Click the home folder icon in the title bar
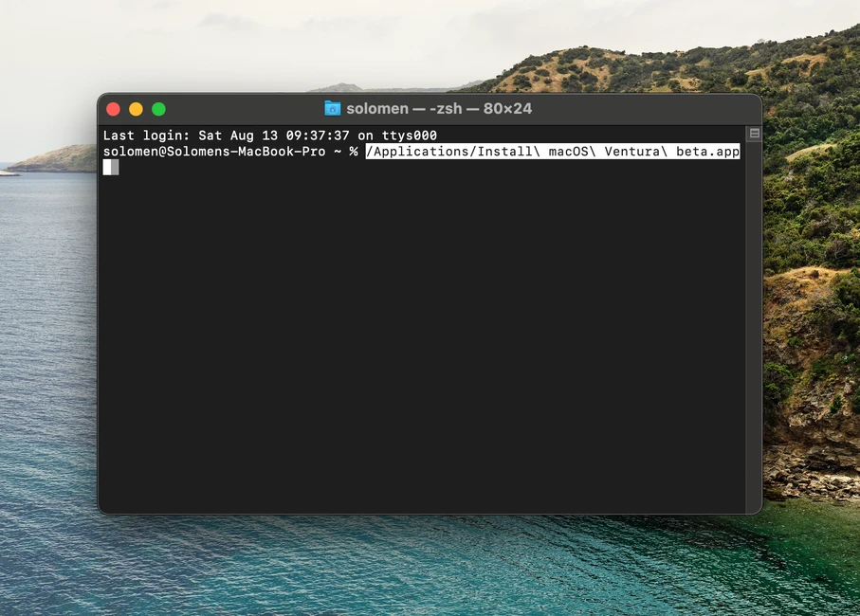Screen dimensions: 860x616 pos(333,109)
